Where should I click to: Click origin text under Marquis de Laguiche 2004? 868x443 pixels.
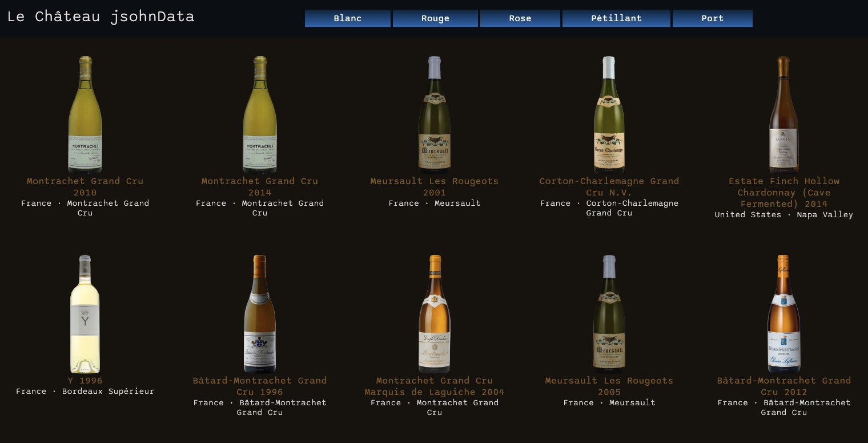pos(435,408)
